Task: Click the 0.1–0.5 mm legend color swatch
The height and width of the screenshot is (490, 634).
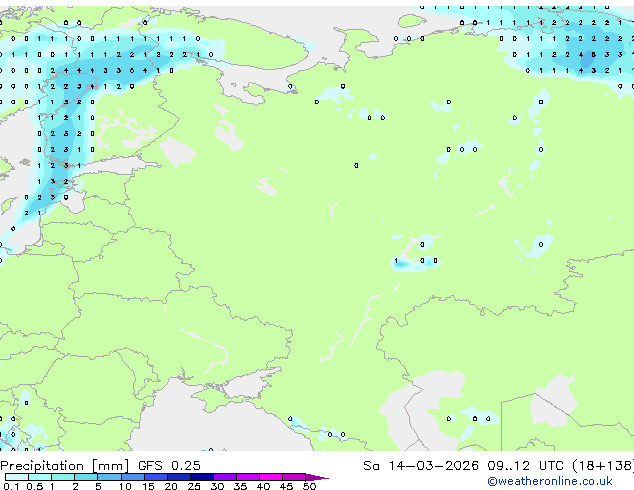Action: point(17,477)
